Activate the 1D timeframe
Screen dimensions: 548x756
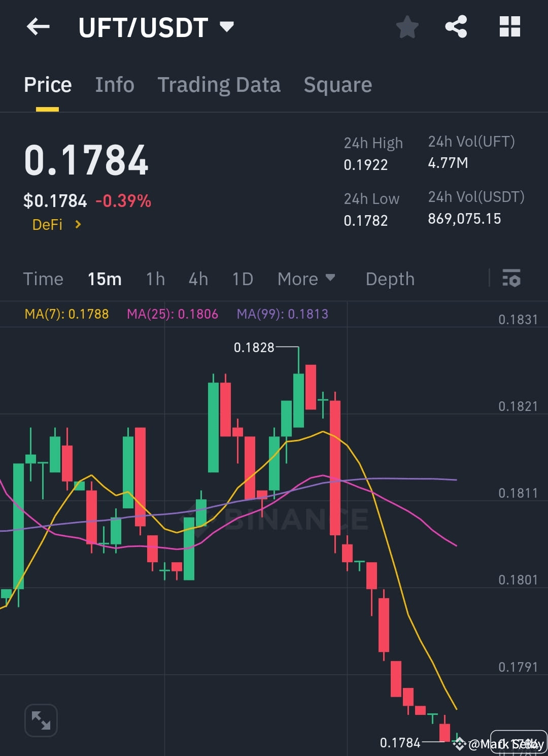click(242, 279)
